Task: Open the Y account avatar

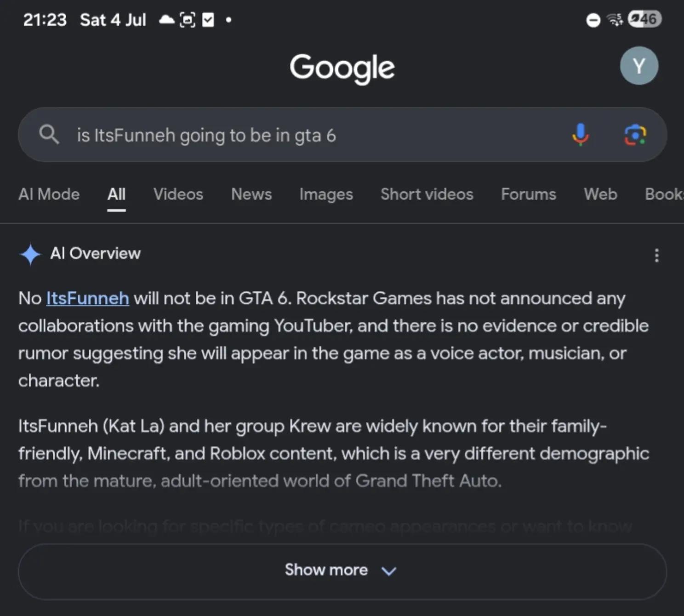Action: click(639, 66)
